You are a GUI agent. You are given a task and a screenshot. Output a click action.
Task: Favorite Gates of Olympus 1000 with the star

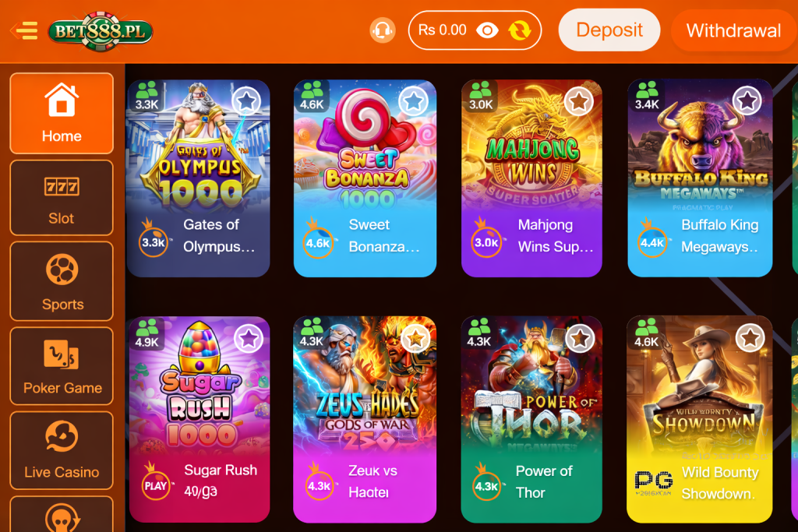(x=247, y=101)
